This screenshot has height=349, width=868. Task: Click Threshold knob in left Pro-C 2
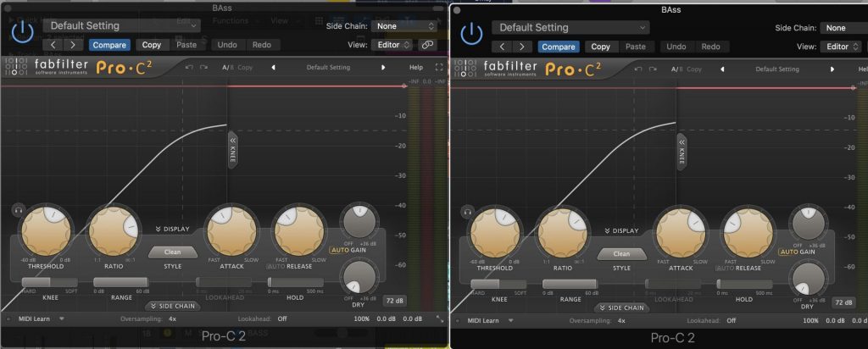[46, 231]
